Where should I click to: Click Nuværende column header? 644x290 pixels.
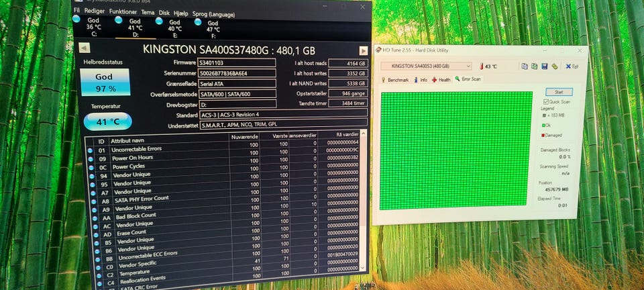tap(244, 136)
